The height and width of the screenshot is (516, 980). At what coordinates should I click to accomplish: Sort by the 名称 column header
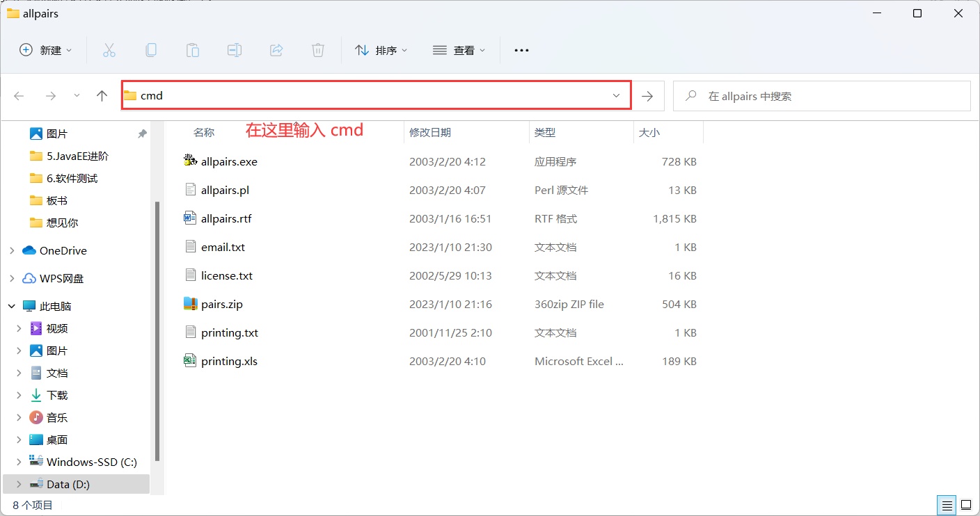[x=204, y=132]
